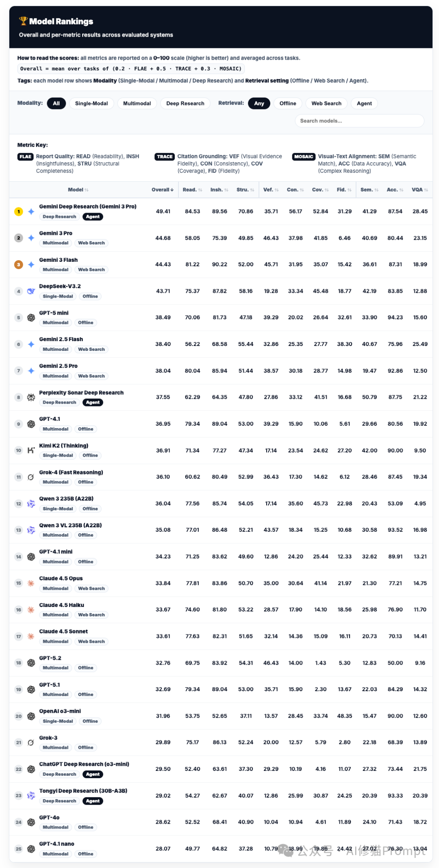Select the All modality filter pill
439x868 pixels.
coord(56,103)
